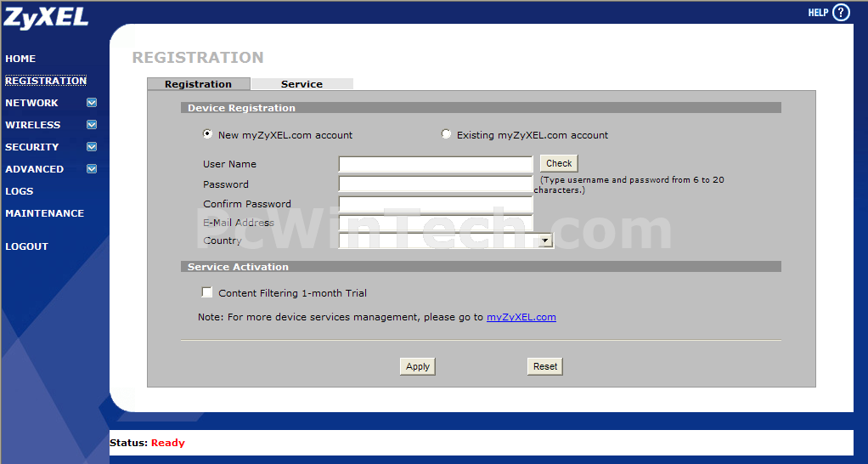Image resolution: width=868 pixels, height=464 pixels.
Task: Open the ADVANCED sidebar item
Action: pos(34,169)
